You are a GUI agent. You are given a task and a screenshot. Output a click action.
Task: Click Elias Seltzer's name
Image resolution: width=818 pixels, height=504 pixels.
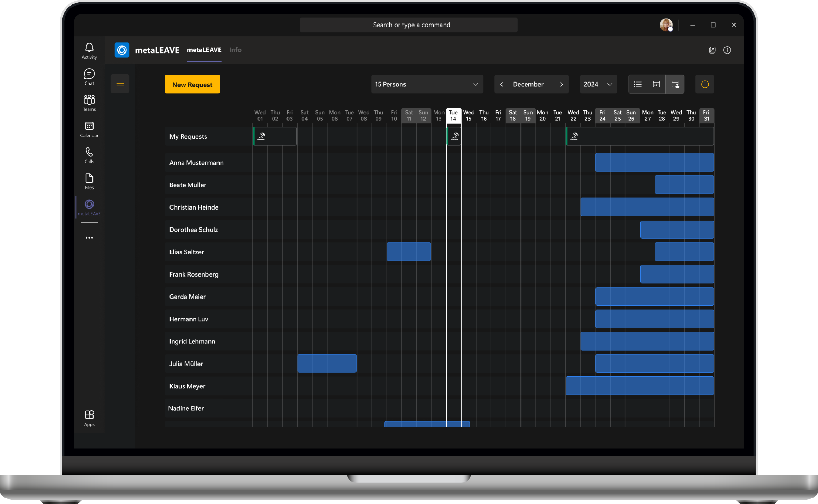point(186,252)
